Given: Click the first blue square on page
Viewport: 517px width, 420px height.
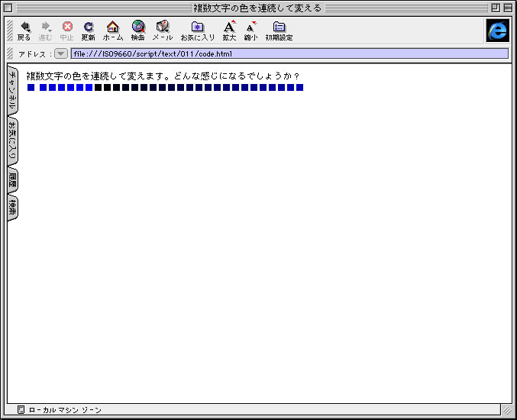Looking at the screenshot, I should [x=31, y=88].
